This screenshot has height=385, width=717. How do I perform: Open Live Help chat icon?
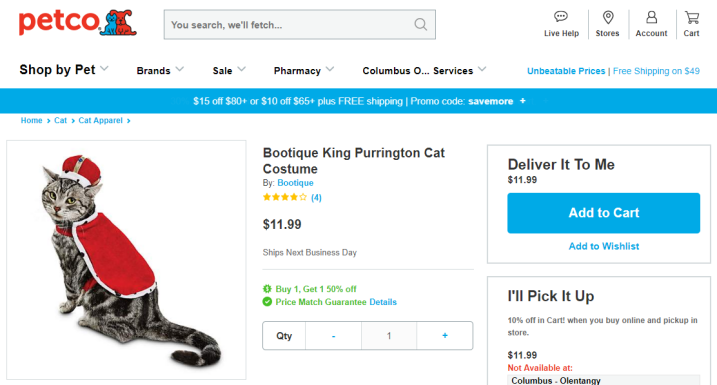pos(561,17)
